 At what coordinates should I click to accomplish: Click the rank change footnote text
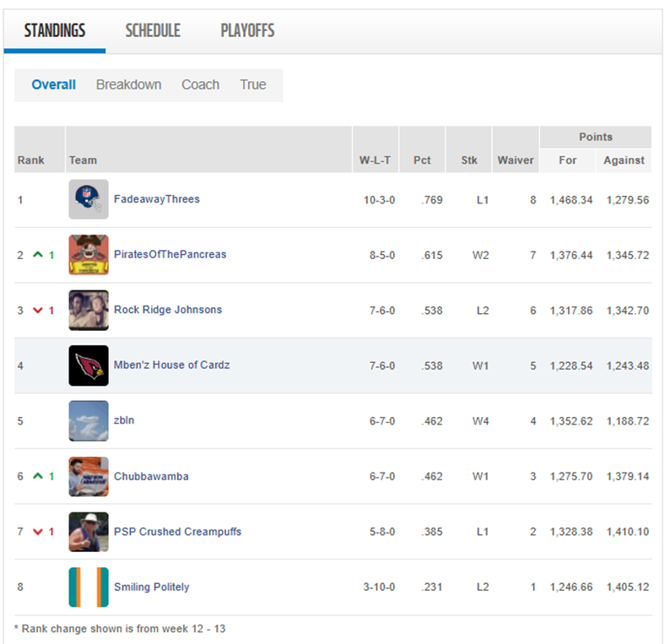(120, 629)
